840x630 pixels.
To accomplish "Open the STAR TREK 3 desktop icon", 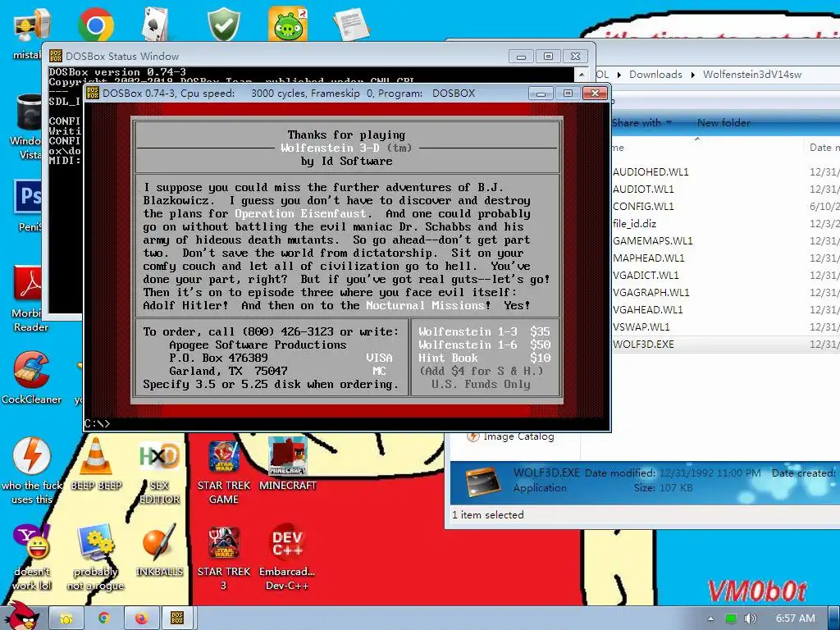I will pos(224,542).
